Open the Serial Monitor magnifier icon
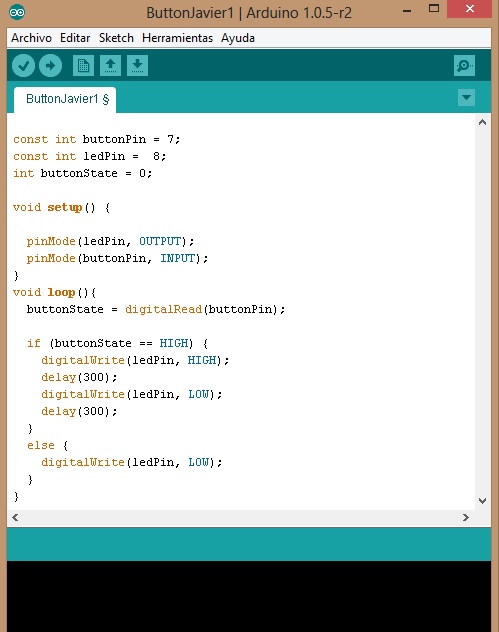 464,65
